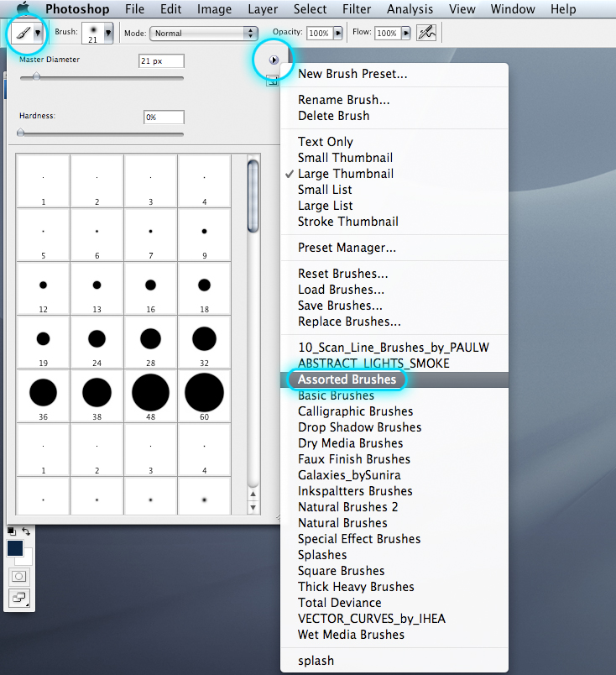616x675 pixels.
Task: Select the Brush tool preset icon
Action: (x=28, y=33)
